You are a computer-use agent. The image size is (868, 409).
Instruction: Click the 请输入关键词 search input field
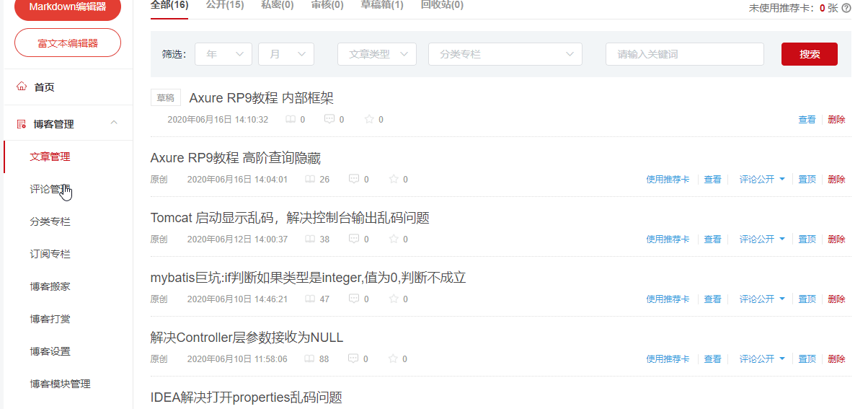coord(685,54)
